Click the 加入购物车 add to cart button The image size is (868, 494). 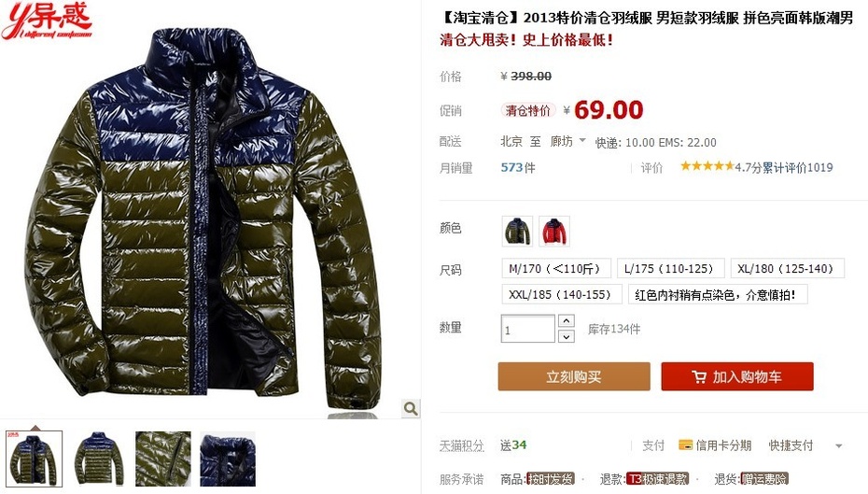point(737,376)
